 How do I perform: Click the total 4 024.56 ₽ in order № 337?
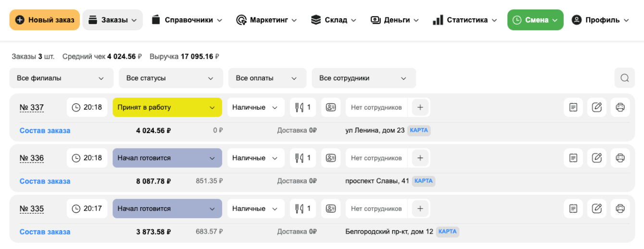154,130
